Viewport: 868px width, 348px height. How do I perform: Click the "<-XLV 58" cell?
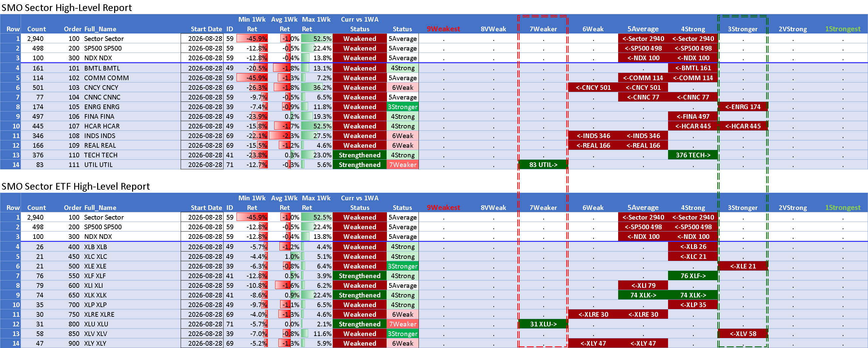pos(743,334)
